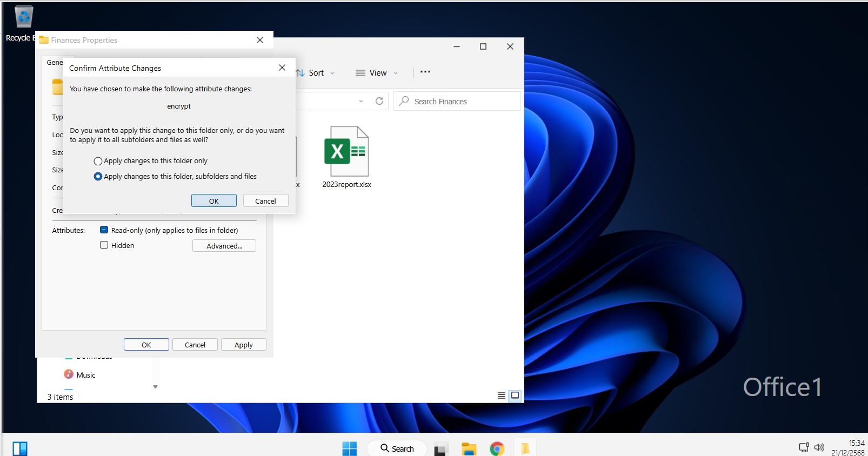Select Apply changes to this folder only
868x456 pixels.
(x=98, y=161)
